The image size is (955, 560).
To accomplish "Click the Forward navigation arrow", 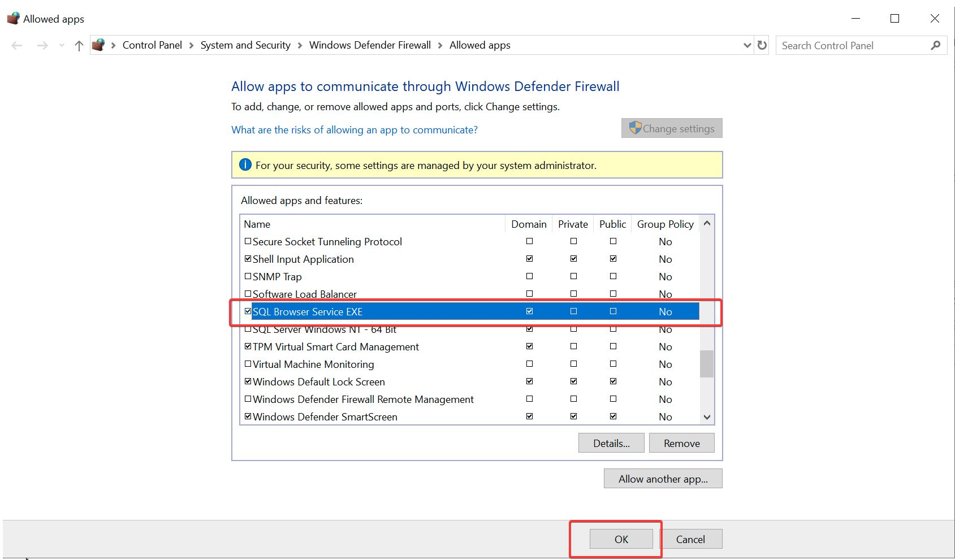I will pos(42,46).
